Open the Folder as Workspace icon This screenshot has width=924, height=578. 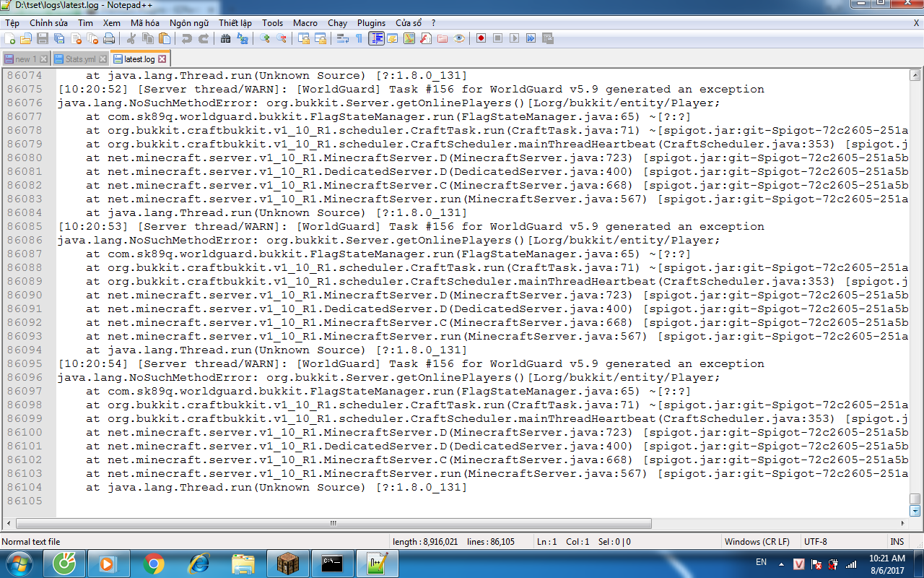click(443, 38)
